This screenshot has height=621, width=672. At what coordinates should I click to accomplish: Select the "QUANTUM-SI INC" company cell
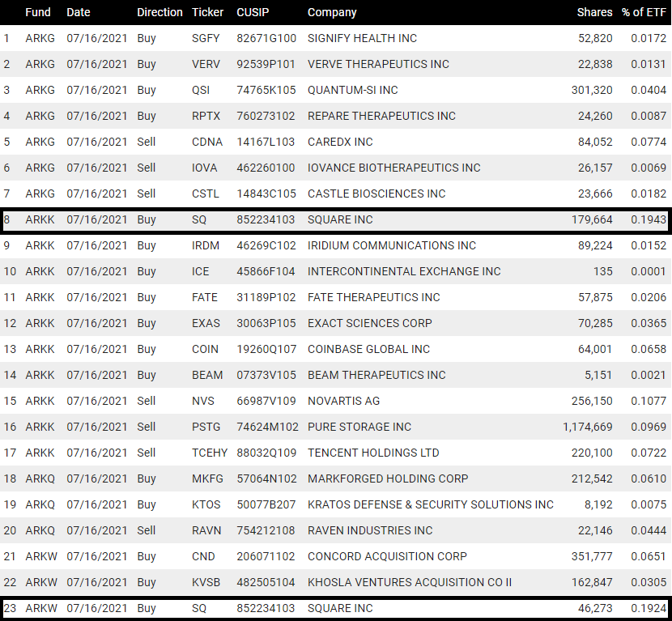(x=353, y=90)
